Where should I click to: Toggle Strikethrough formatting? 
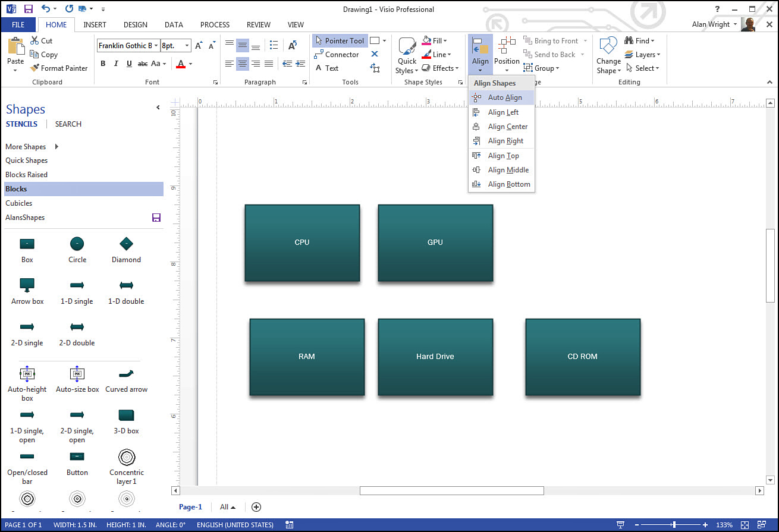[143, 64]
